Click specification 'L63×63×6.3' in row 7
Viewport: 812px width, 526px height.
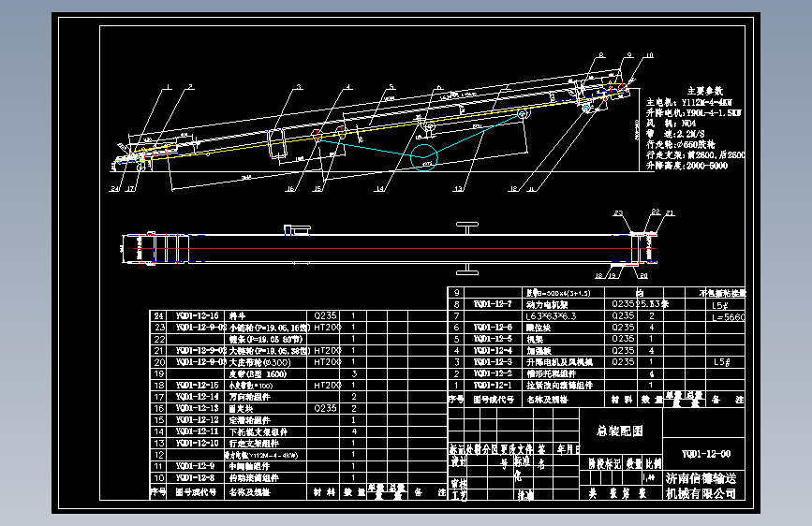(551, 315)
